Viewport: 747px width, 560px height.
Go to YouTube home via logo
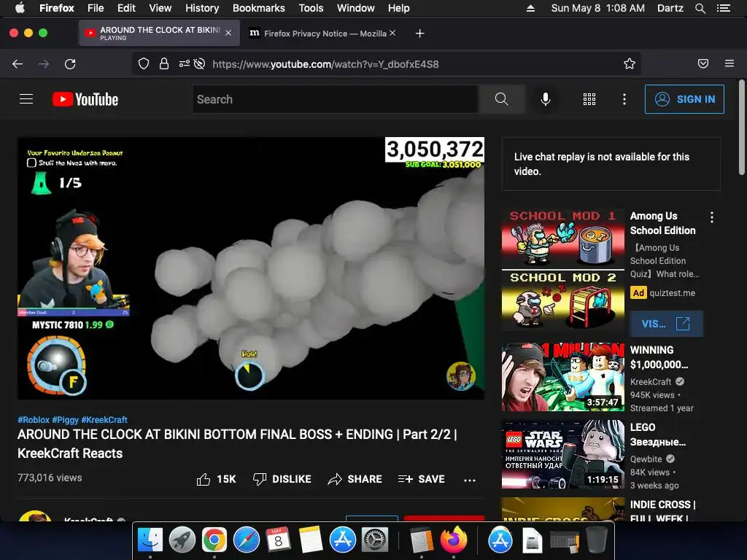85,99
